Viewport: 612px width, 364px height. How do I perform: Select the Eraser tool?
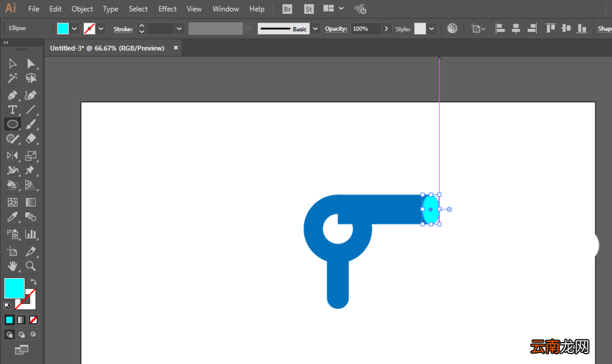pos(31,139)
